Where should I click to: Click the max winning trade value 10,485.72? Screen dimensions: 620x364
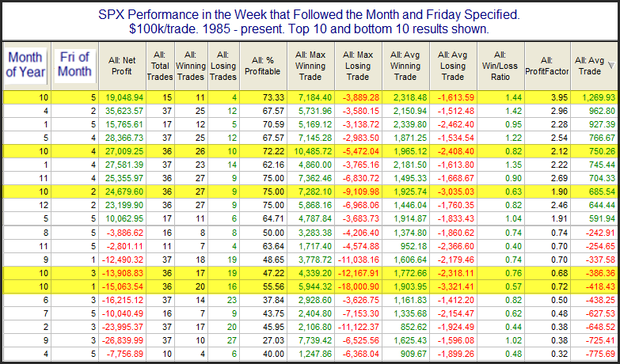pos(312,151)
